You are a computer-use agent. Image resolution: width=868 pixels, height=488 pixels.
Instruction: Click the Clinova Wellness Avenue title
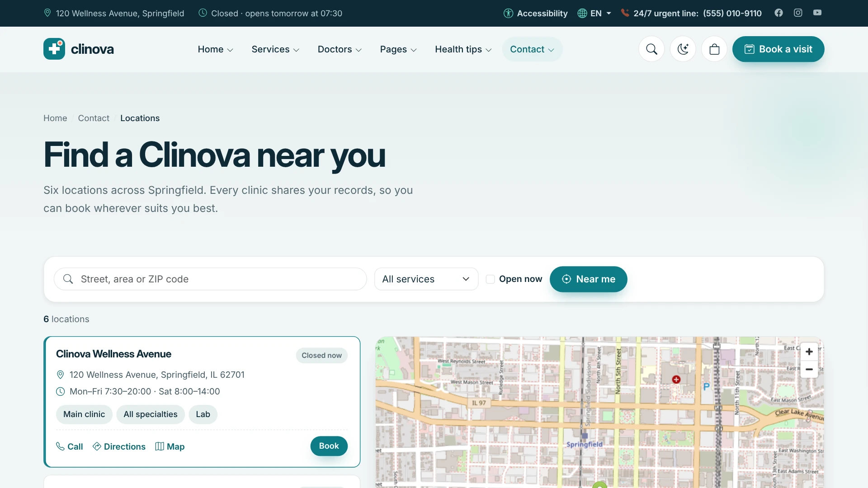click(x=113, y=354)
